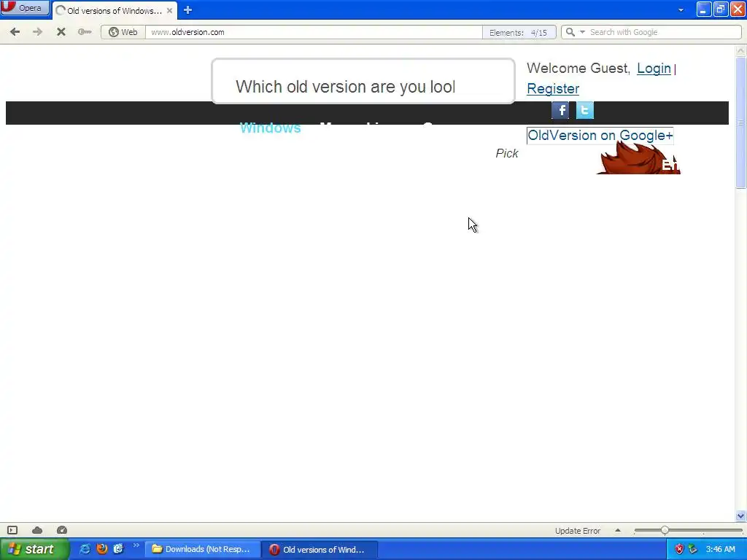The width and height of the screenshot is (747, 560).
Task: Switch to Downloads (Not Responding) taskbar window
Action: point(203,549)
